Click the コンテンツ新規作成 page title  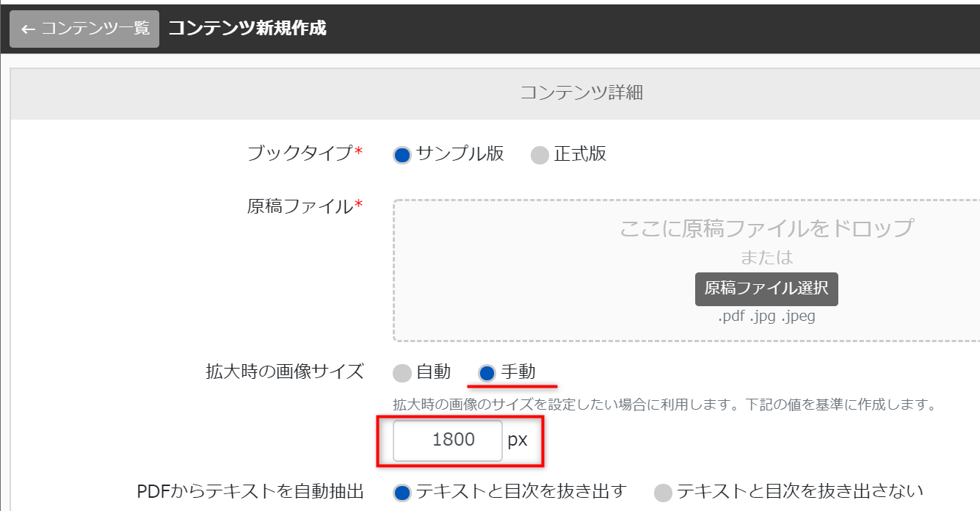point(247,29)
